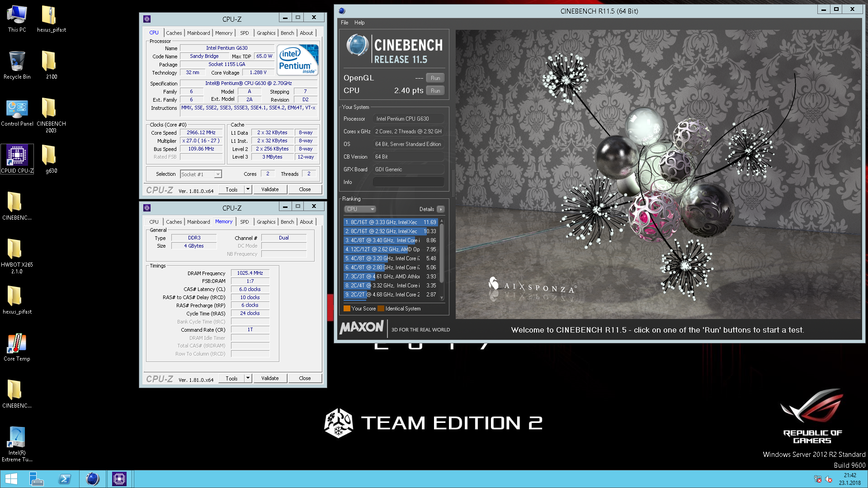The width and height of the screenshot is (868, 488).
Task: Open About tab in bottom CPU-Z
Action: (x=306, y=222)
